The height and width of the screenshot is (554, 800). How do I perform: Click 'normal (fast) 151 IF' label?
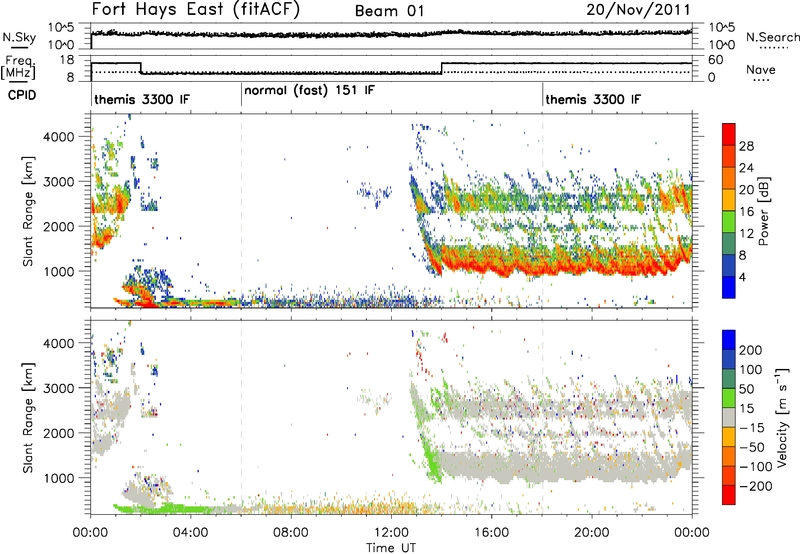(x=309, y=91)
